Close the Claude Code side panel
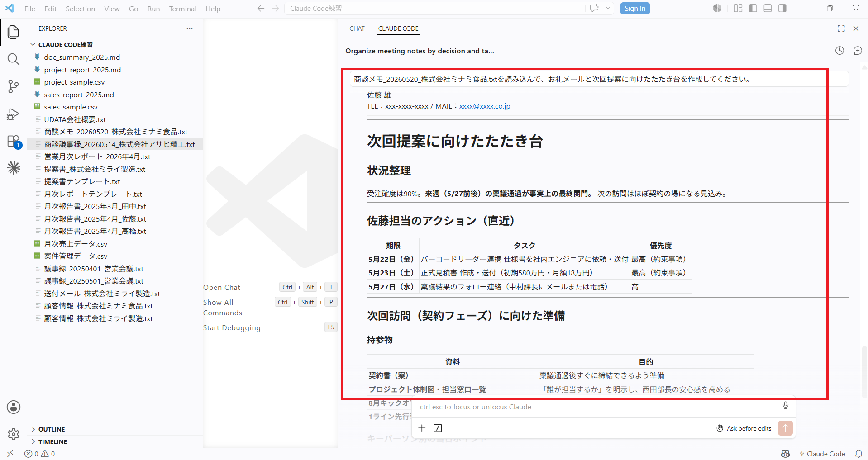868x460 pixels. [x=856, y=28]
